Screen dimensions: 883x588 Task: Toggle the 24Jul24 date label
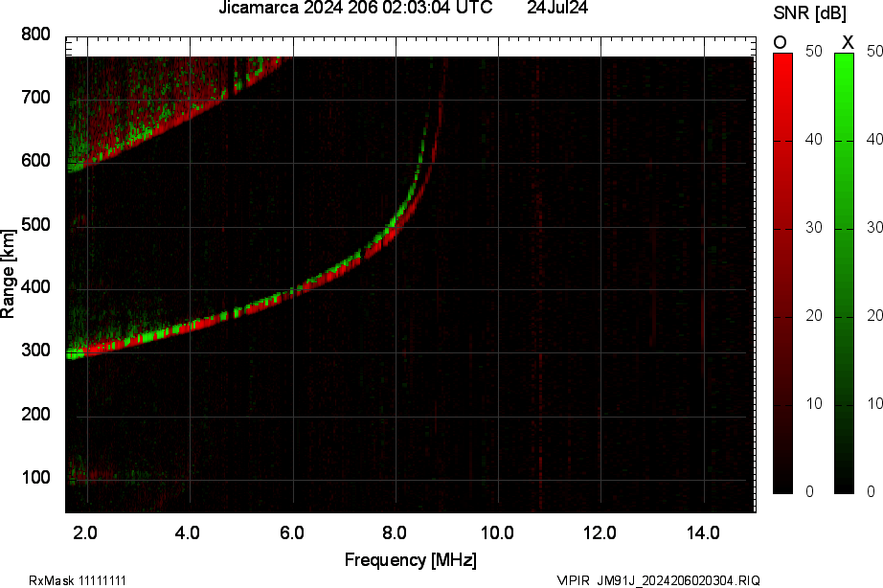coord(559,10)
